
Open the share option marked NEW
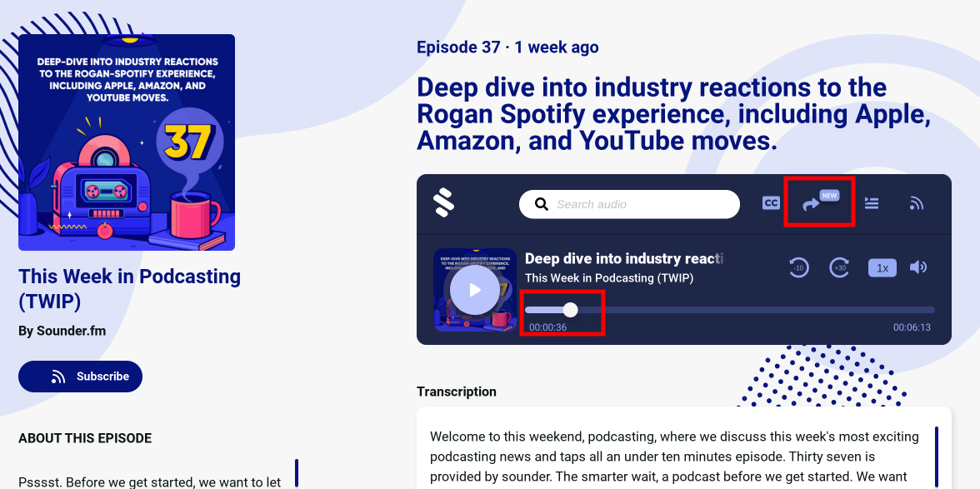tap(819, 201)
